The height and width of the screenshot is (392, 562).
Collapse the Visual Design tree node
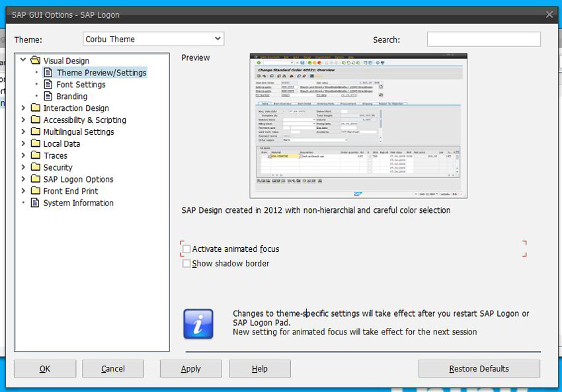[23, 60]
